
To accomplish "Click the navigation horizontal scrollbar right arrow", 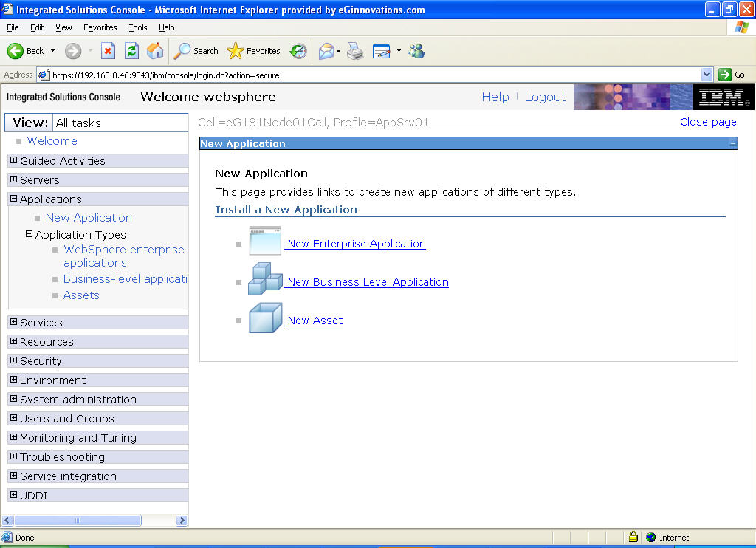I will click(x=182, y=520).
